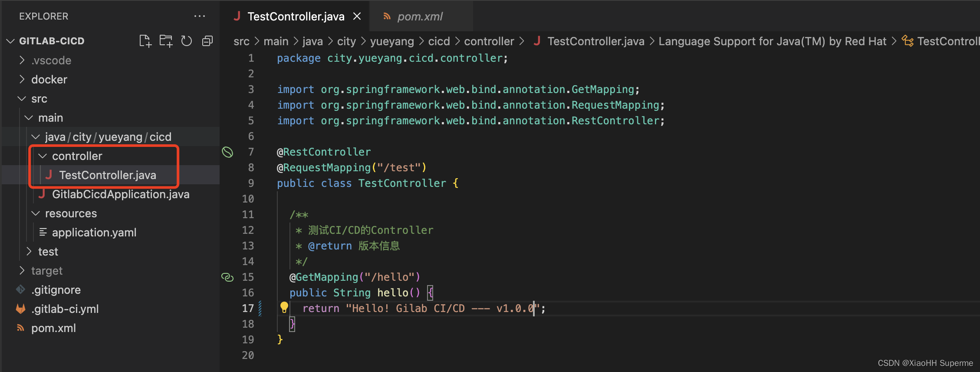Collapse all folders in Explorer

(x=207, y=41)
